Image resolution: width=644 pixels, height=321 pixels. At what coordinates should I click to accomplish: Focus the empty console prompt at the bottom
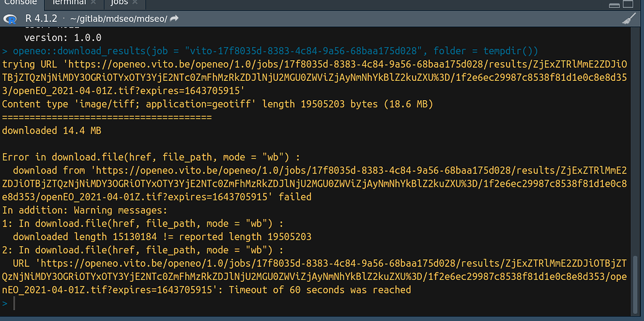316,304
